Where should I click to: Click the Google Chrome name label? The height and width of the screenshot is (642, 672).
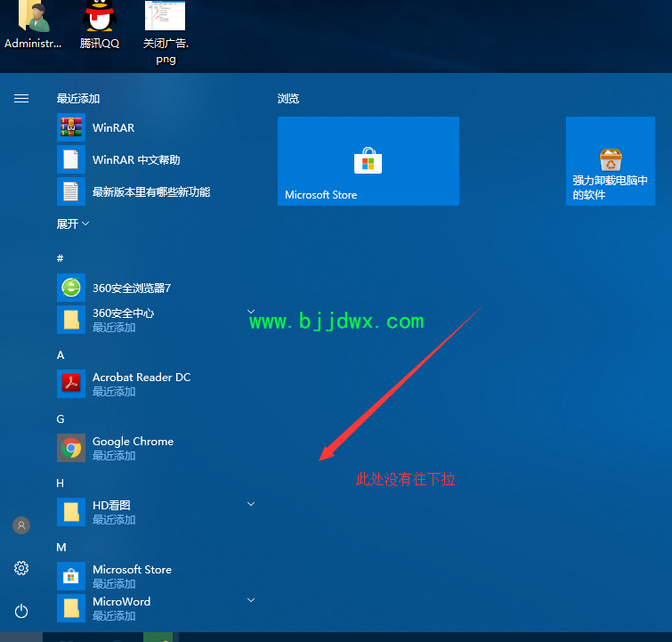point(133,442)
